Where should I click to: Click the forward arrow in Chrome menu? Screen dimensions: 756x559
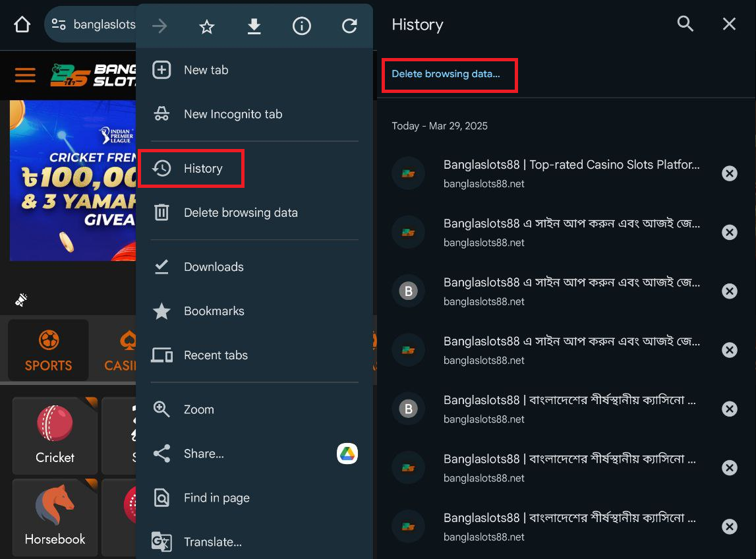point(160,26)
